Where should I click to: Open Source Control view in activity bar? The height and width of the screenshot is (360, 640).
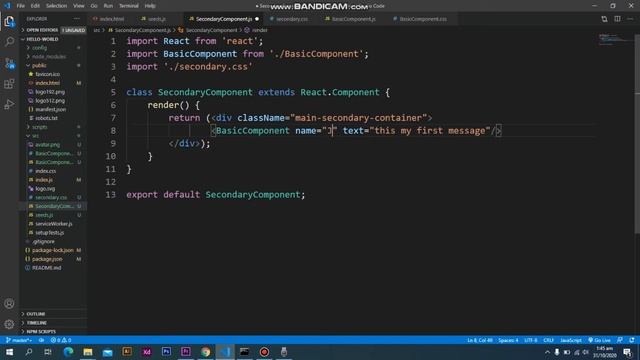[x=9, y=63]
